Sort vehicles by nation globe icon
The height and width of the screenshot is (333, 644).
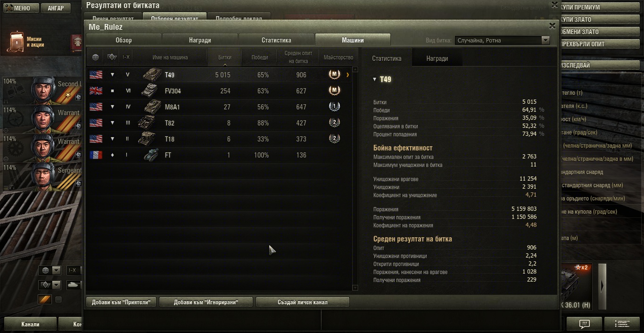click(95, 57)
